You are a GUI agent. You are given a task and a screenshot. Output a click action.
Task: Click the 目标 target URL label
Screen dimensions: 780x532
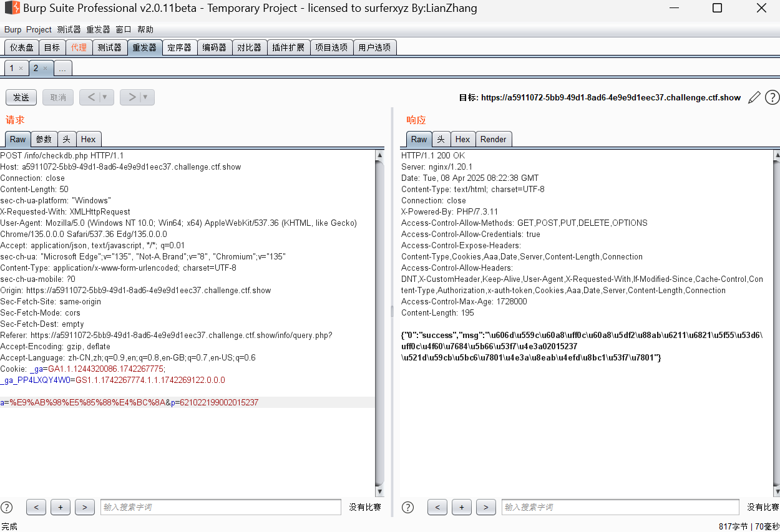tap(600, 97)
